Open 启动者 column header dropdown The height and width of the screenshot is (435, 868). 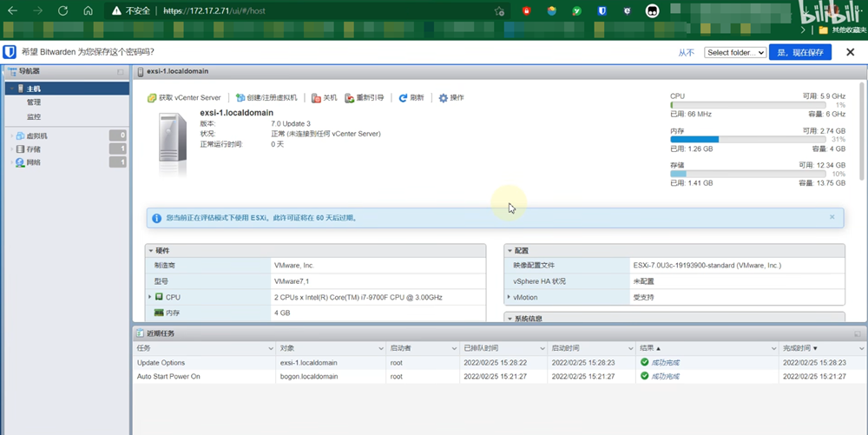[x=454, y=349]
